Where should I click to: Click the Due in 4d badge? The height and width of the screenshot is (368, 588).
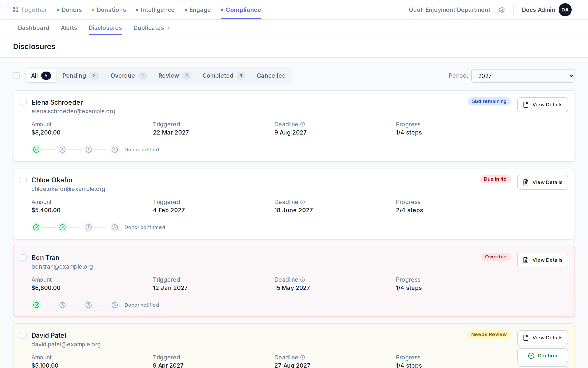pos(495,179)
